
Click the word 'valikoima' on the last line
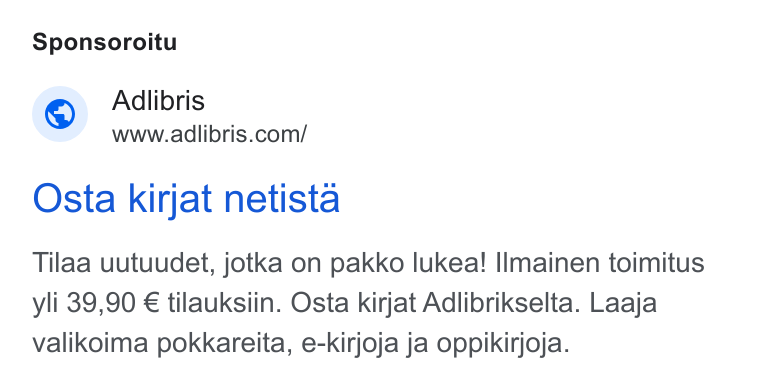(x=90, y=343)
